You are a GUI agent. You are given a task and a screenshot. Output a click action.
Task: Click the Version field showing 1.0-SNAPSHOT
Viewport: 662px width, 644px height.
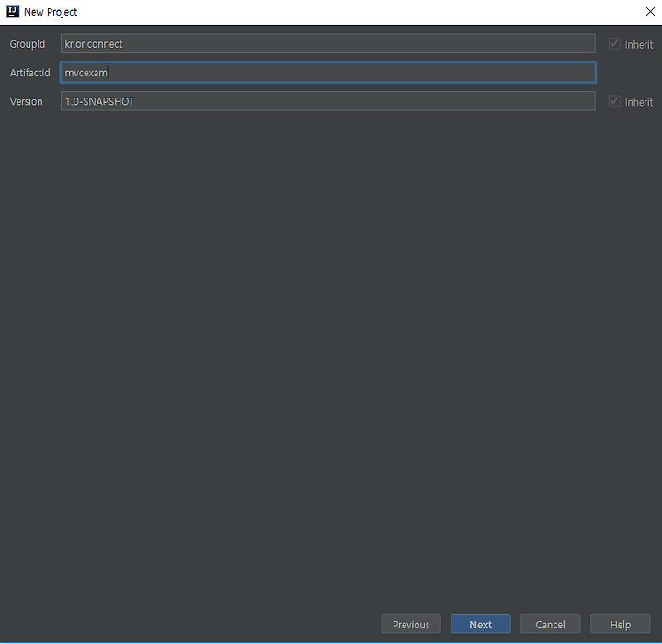pos(328,101)
